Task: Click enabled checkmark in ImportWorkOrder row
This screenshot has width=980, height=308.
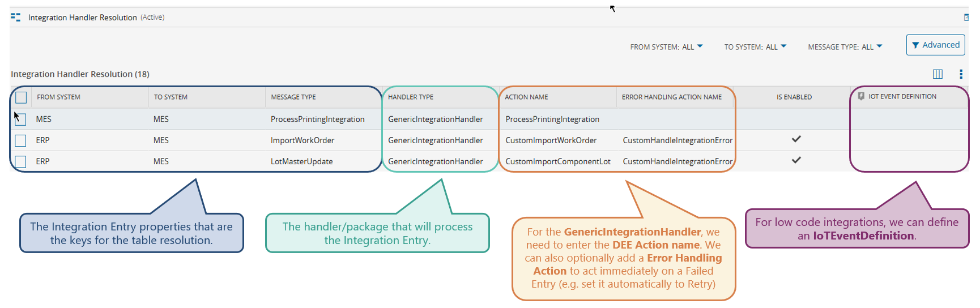Action: pyautogui.click(x=796, y=139)
